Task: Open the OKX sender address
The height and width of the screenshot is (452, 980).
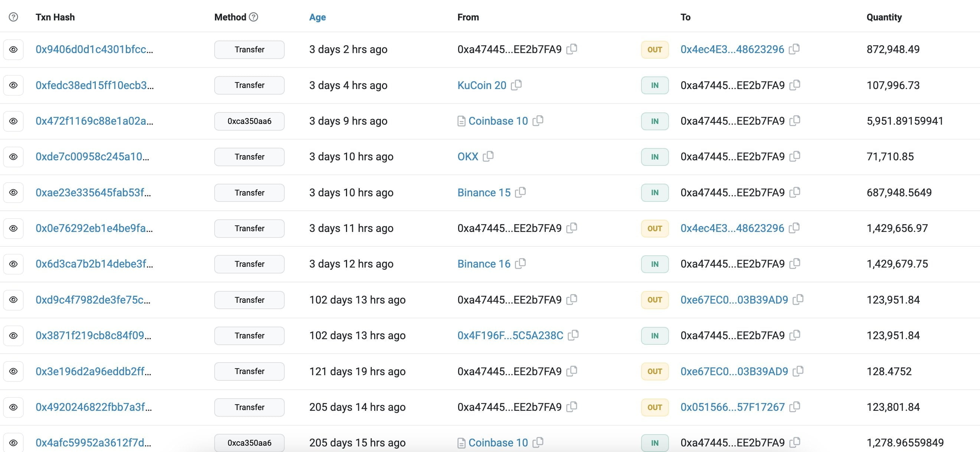Action: (x=468, y=157)
